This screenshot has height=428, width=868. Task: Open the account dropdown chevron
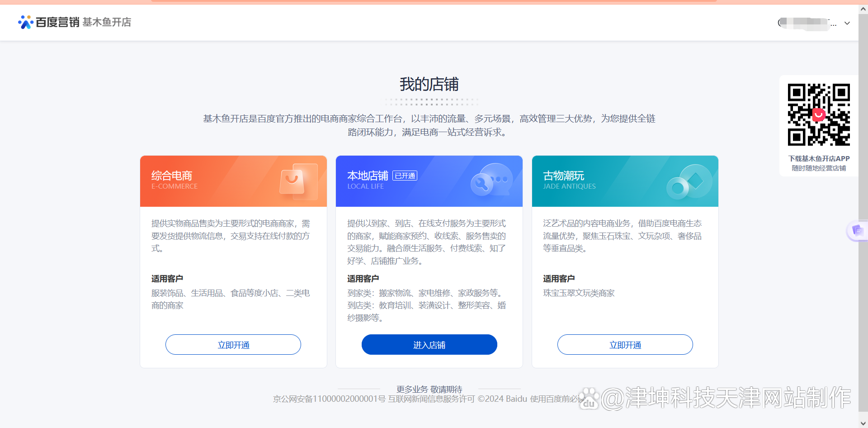point(847,23)
